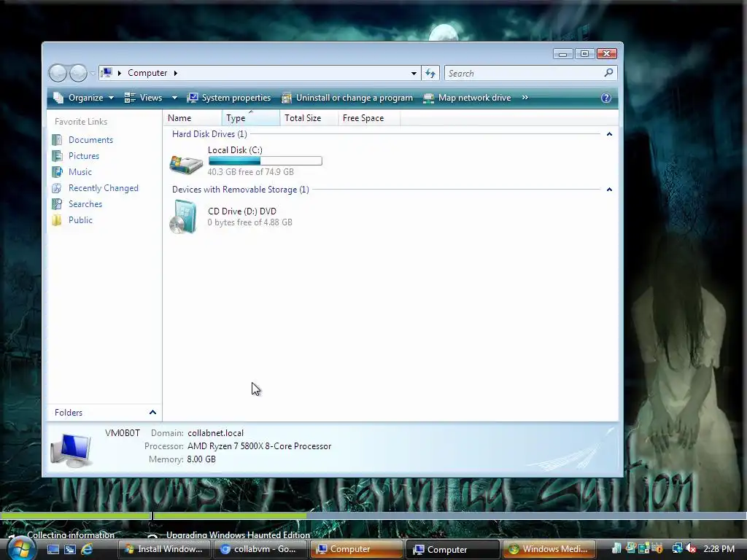Click Switch between windows quick launch icon
The image size is (747, 560).
tap(70, 549)
